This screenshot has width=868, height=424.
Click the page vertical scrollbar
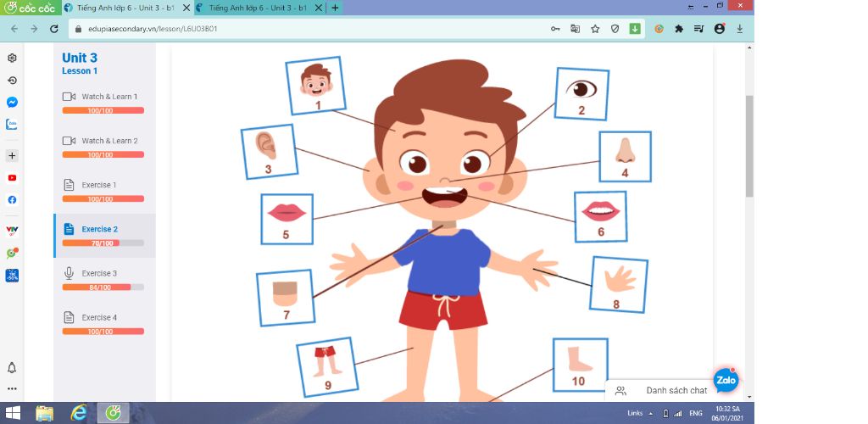[749, 147]
